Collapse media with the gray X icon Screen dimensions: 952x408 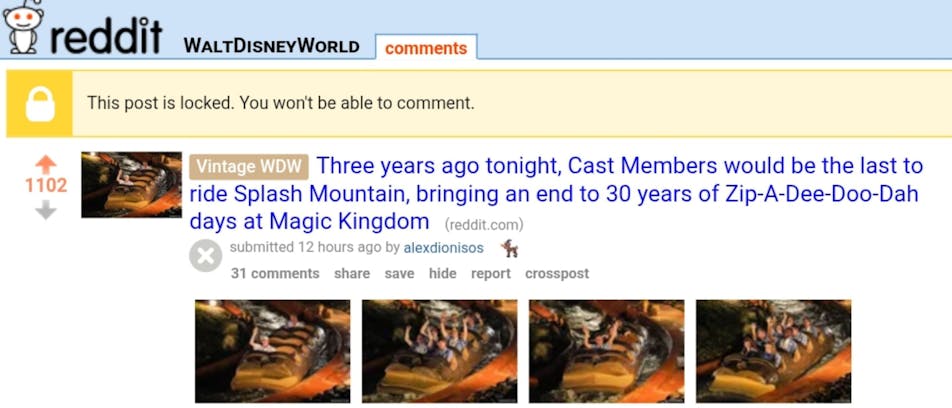click(206, 256)
